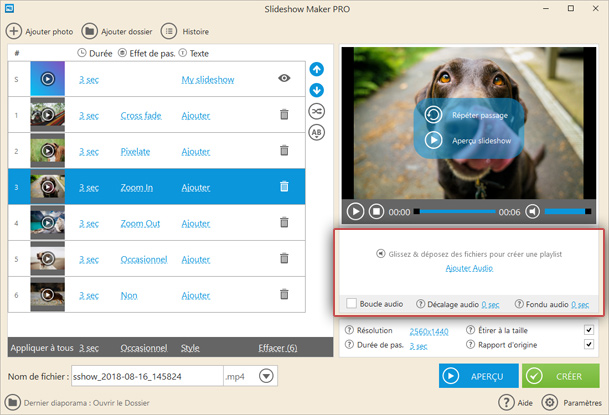Click the Aperçu slideshow play icon overlay
The height and width of the screenshot is (415, 609).
[x=433, y=140]
